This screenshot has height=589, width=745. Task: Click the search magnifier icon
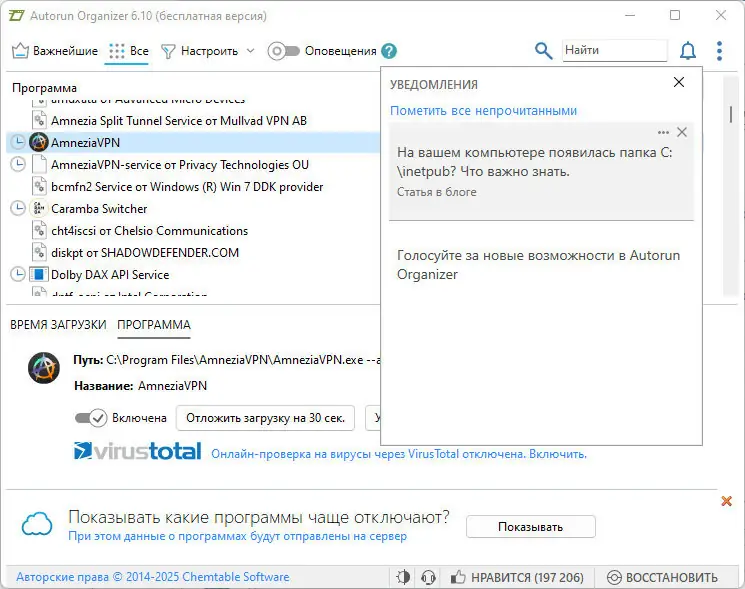[543, 51]
